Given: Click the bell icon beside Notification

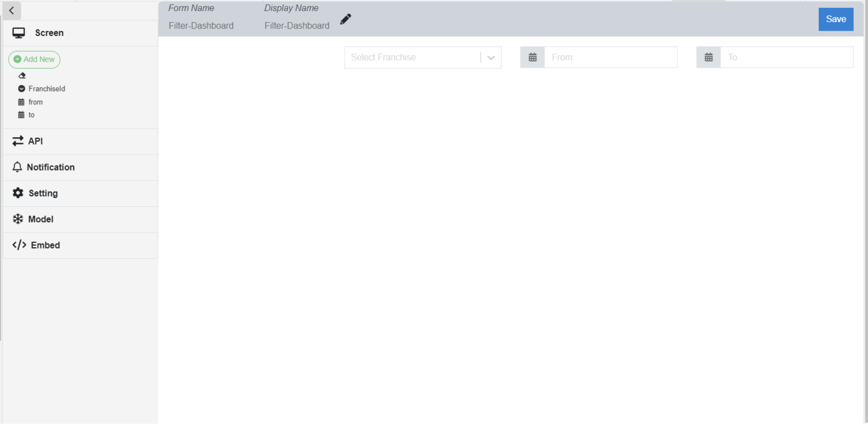Looking at the screenshot, I should pyautogui.click(x=17, y=167).
